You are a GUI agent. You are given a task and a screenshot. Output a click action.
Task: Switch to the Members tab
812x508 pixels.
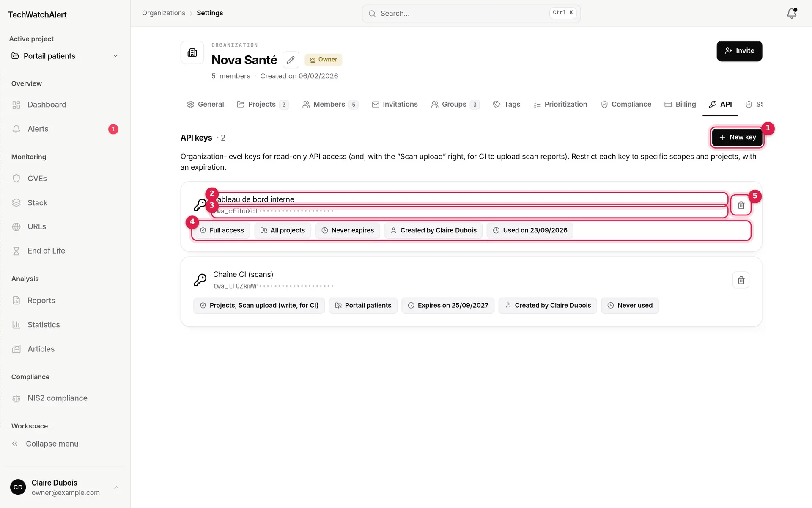coord(330,105)
